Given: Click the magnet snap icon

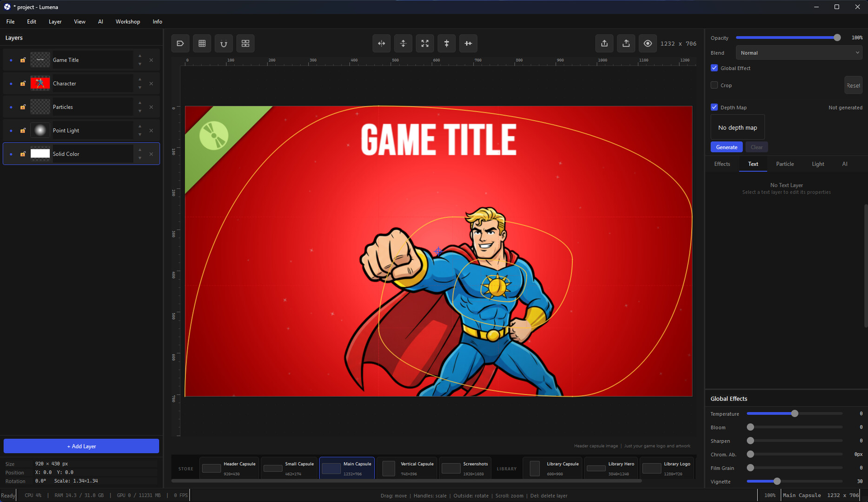Looking at the screenshot, I should coord(224,43).
